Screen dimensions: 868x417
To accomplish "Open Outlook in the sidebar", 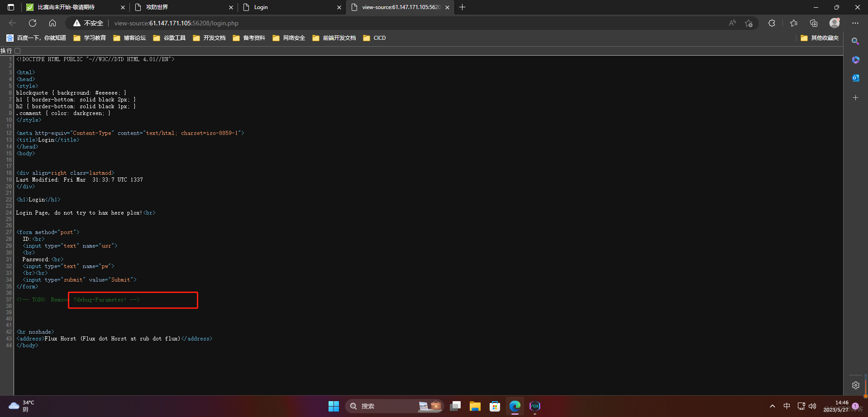I will (855, 78).
